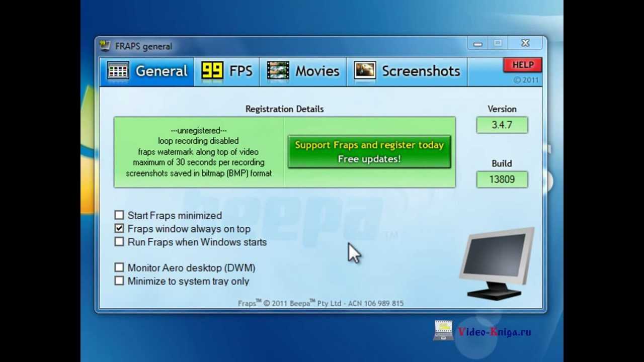This screenshot has width=644, height=362.
Task: Close the FRAPS general window
Action: point(526,44)
